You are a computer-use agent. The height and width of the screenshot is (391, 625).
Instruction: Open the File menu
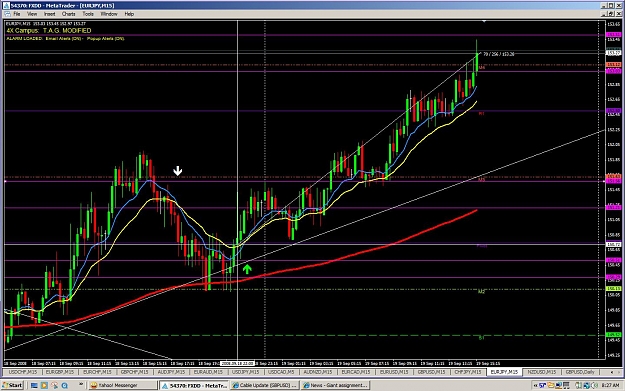[x=17, y=14]
